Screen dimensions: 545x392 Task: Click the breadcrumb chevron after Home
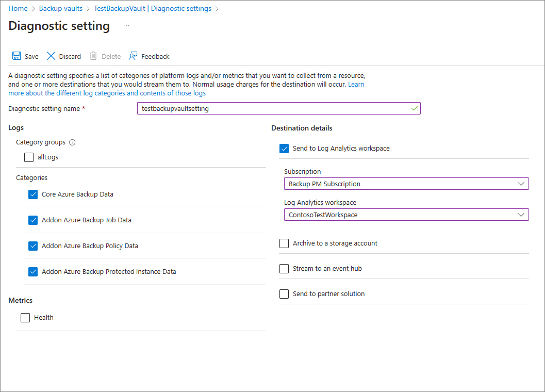[x=31, y=8]
